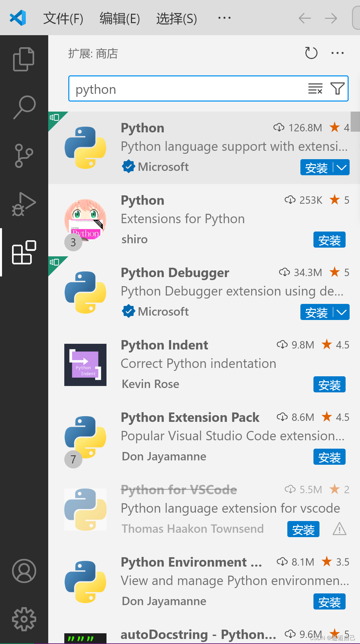Click the title bar overflow menu dots
The height and width of the screenshot is (644, 360).
click(x=224, y=18)
